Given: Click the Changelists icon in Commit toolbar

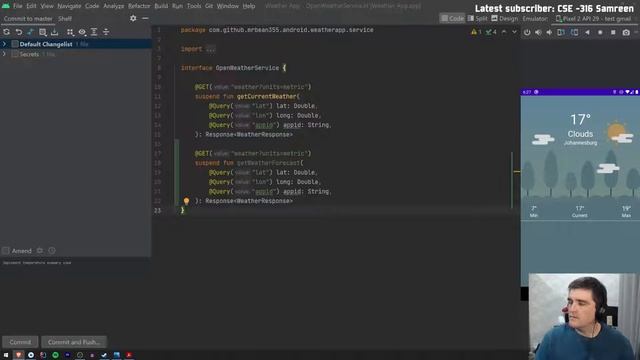Looking at the screenshot, I should pos(42,32).
